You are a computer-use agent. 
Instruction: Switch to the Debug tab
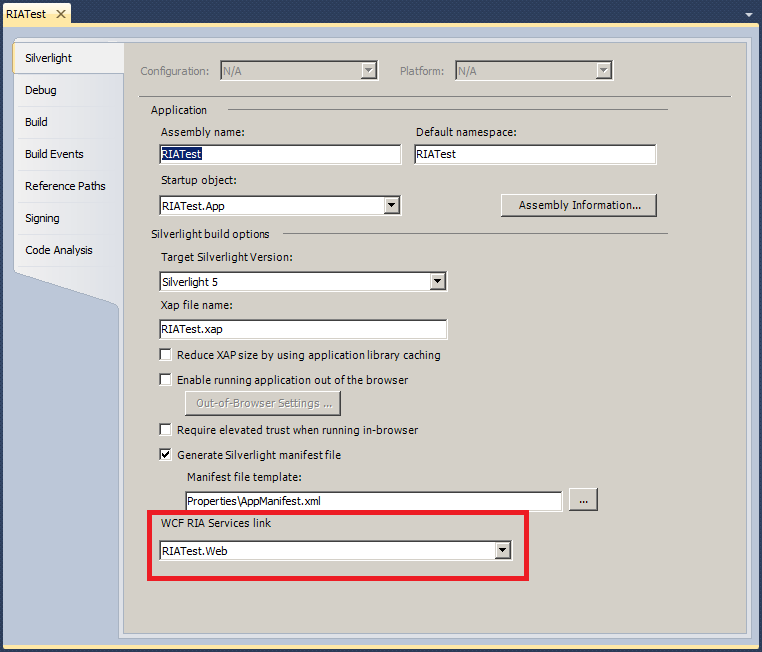[41, 90]
